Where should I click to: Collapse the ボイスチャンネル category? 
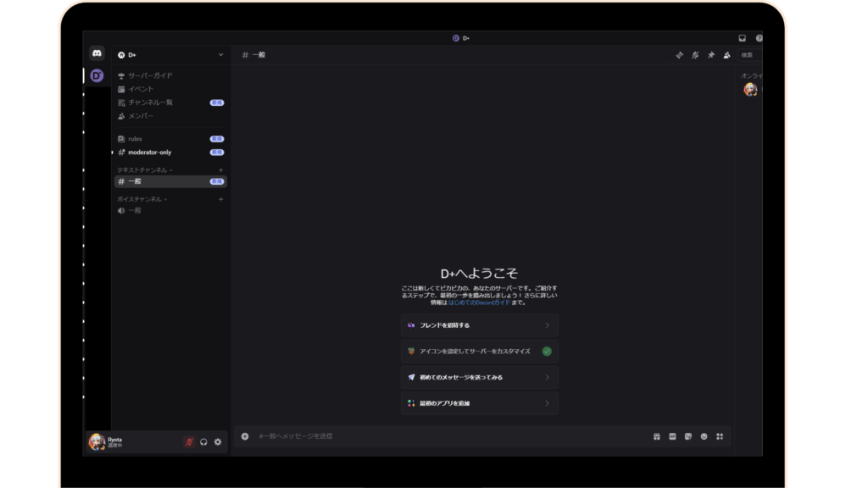click(142, 199)
